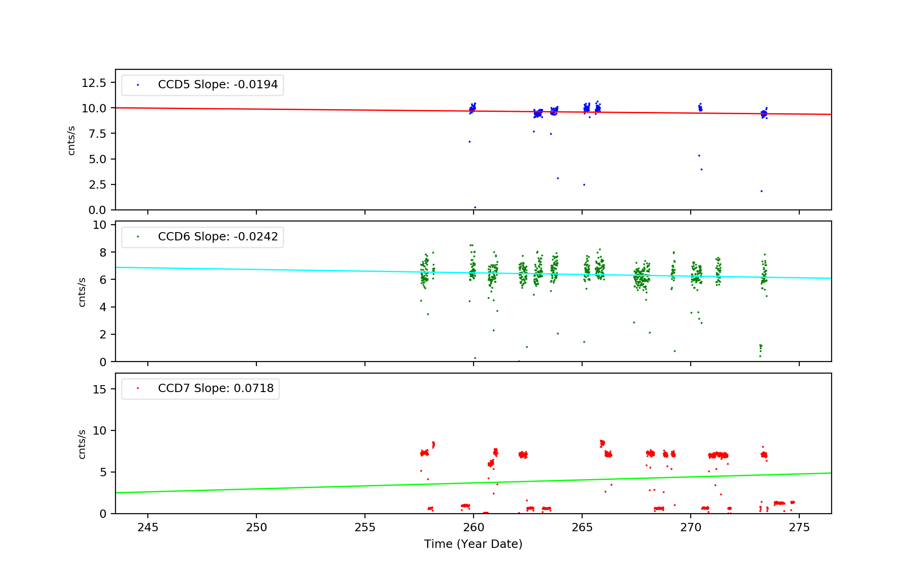Click the x-axis tick label 245
This screenshot has width=924, height=577.
(148, 528)
